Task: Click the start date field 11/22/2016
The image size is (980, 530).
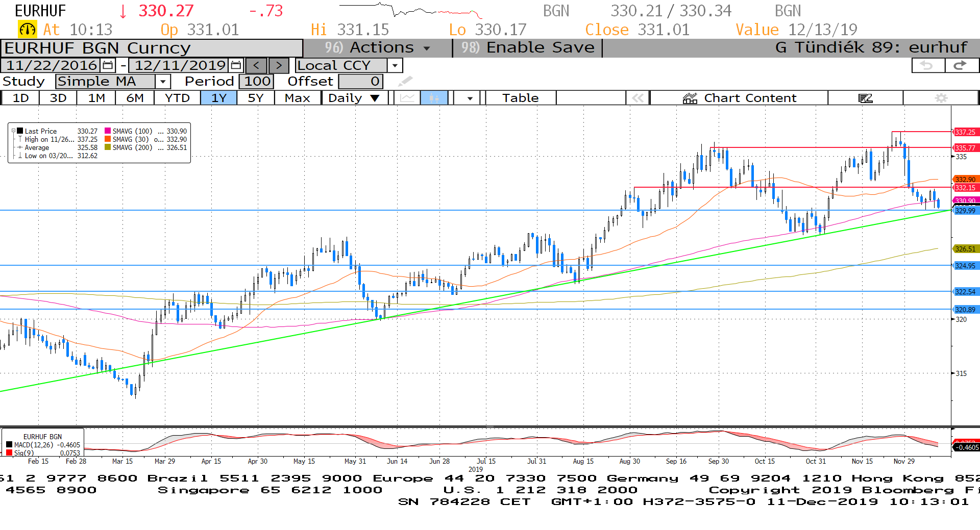Action: [x=51, y=65]
